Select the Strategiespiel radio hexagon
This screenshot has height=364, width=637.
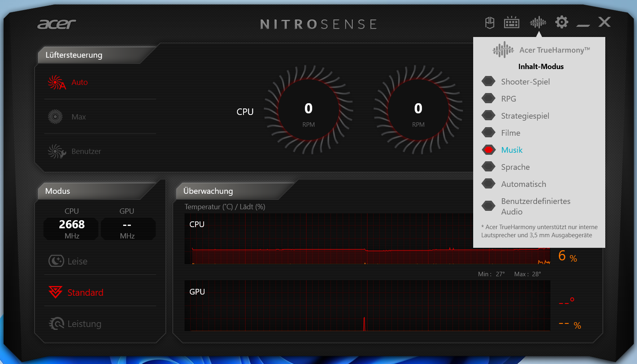tap(488, 115)
